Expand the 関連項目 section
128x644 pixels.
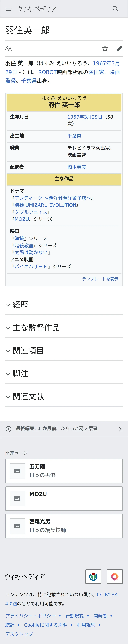[64, 351]
